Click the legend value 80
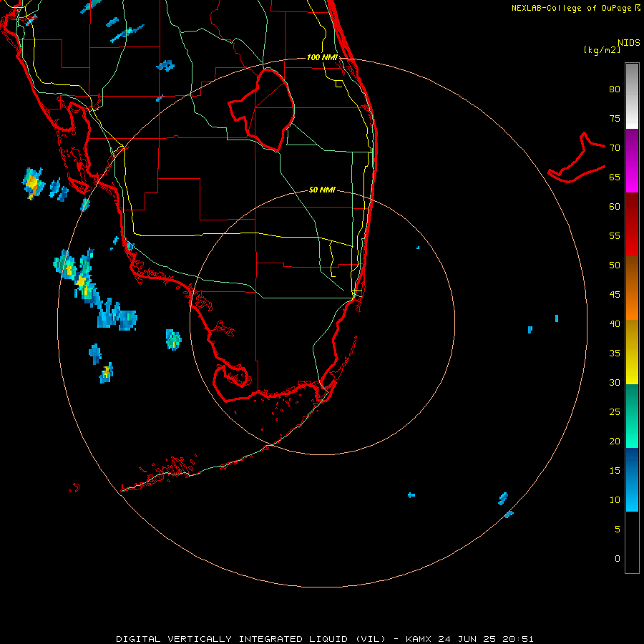644x644 pixels. pyautogui.click(x=615, y=89)
